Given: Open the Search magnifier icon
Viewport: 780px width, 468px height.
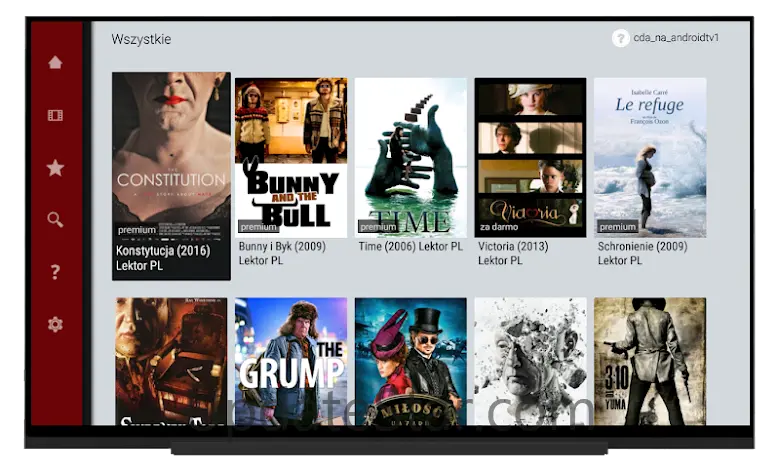Looking at the screenshot, I should [55, 219].
